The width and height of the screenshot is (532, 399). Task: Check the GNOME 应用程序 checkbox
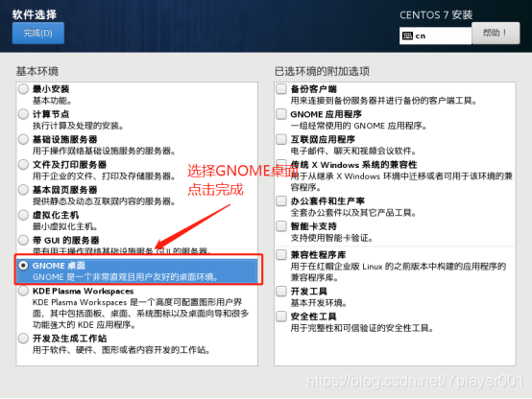point(281,114)
